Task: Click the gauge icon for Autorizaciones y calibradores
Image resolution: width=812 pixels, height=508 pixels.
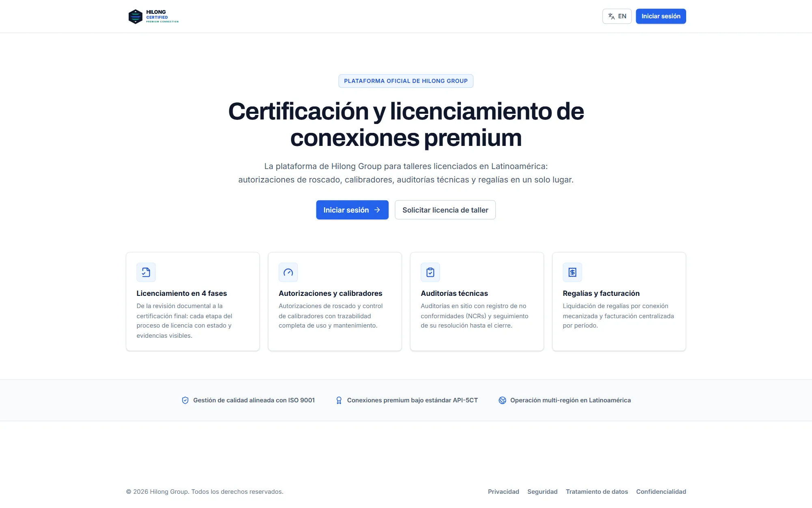Action: (288, 272)
